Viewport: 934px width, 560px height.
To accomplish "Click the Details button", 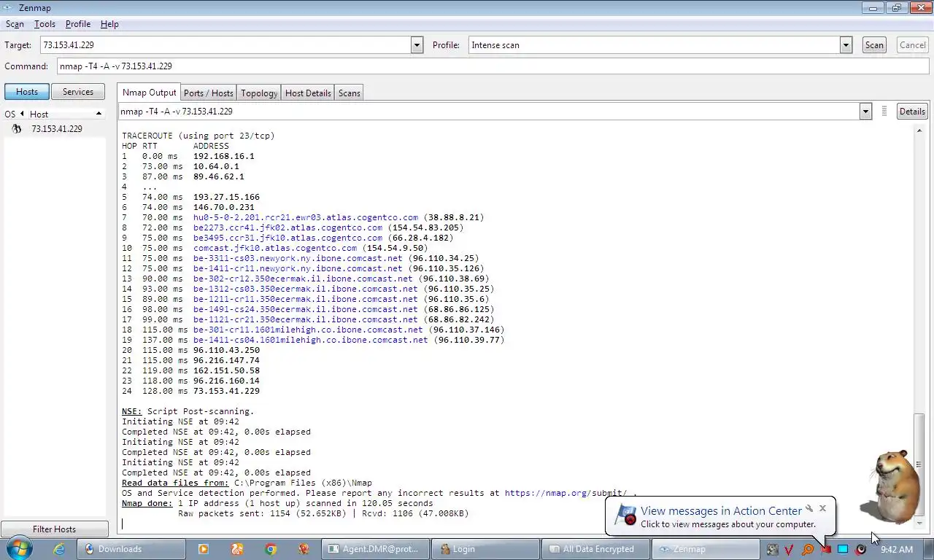I will click(x=912, y=112).
